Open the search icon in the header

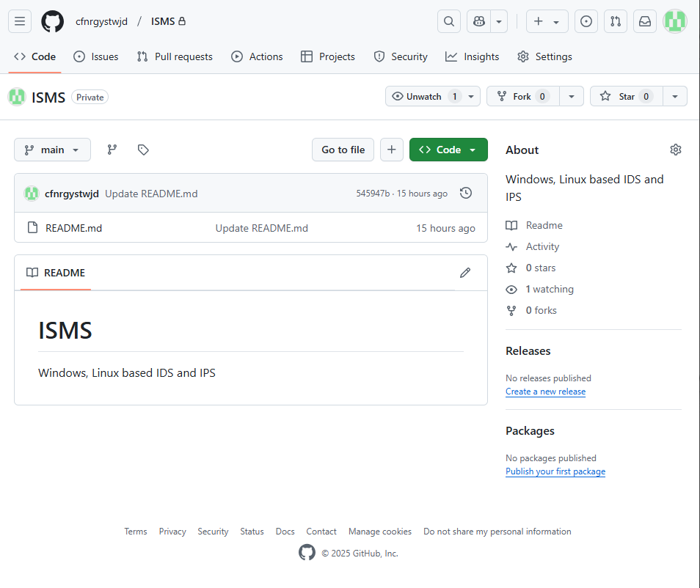tap(448, 21)
